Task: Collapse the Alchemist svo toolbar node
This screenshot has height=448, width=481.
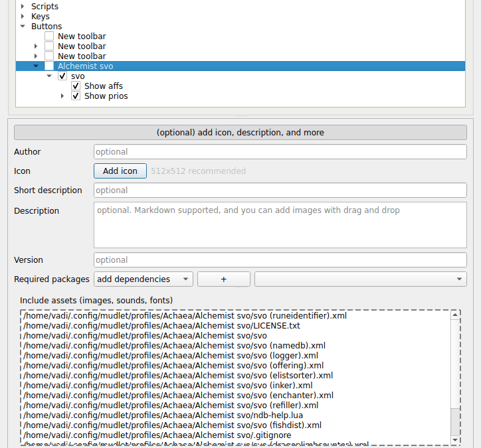Action: [x=36, y=66]
